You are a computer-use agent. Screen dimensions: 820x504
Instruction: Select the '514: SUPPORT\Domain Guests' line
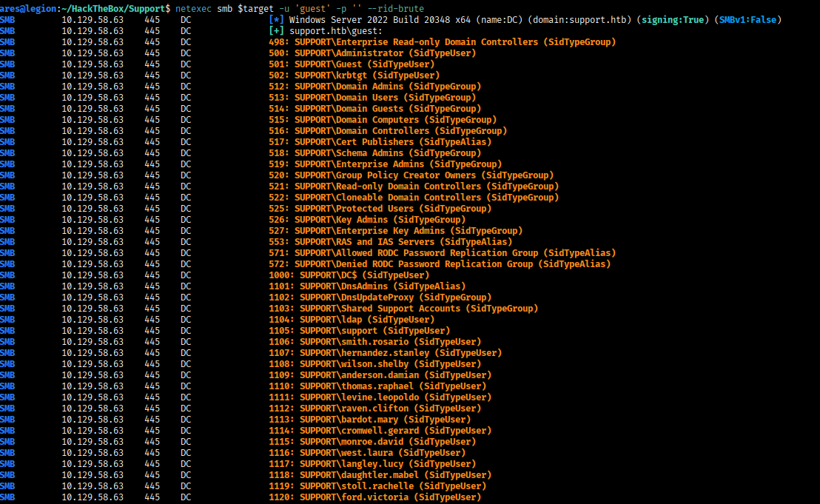375,108
